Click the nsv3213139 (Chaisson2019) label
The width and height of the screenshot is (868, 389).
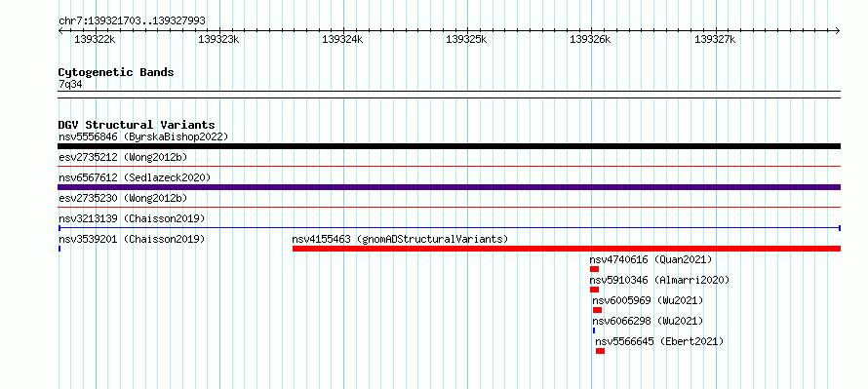(x=132, y=218)
